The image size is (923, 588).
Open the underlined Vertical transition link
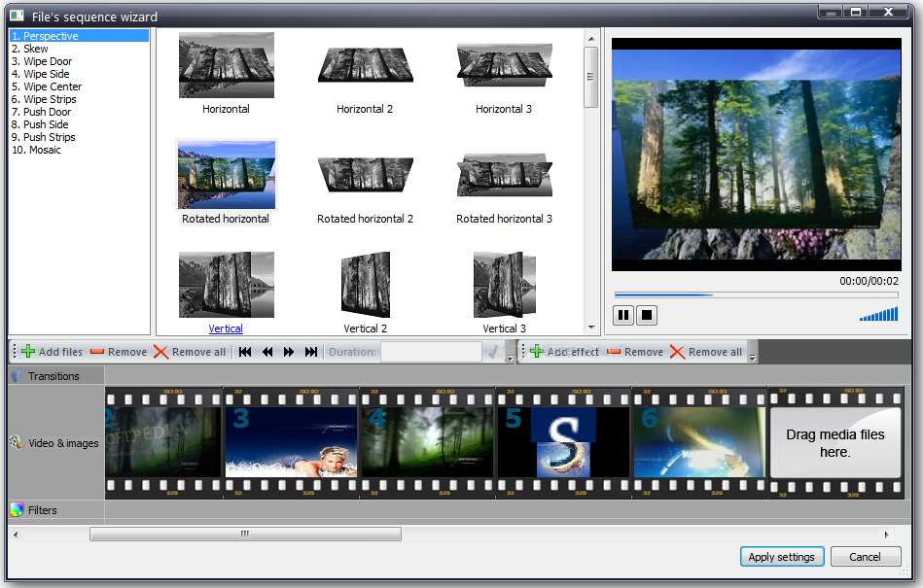[x=226, y=329]
